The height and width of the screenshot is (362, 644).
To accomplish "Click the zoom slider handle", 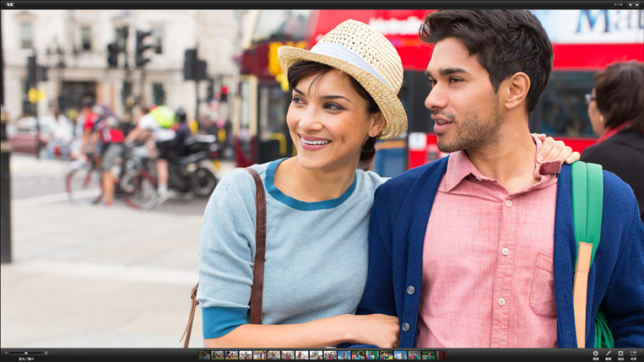I will pyautogui.click(x=25, y=353).
